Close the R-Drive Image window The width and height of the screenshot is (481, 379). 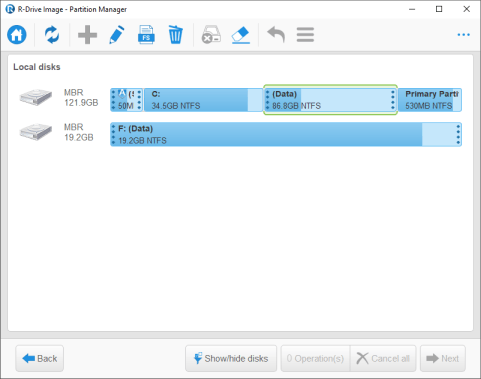(x=467, y=9)
